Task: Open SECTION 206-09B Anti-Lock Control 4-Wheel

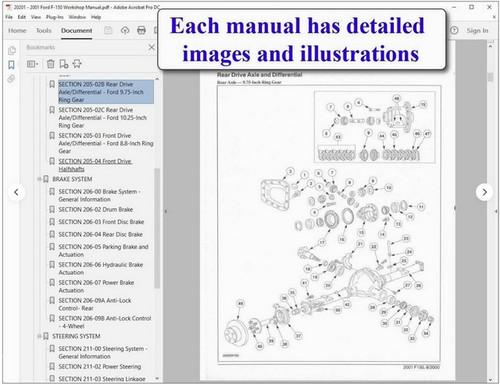Action: (105, 322)
